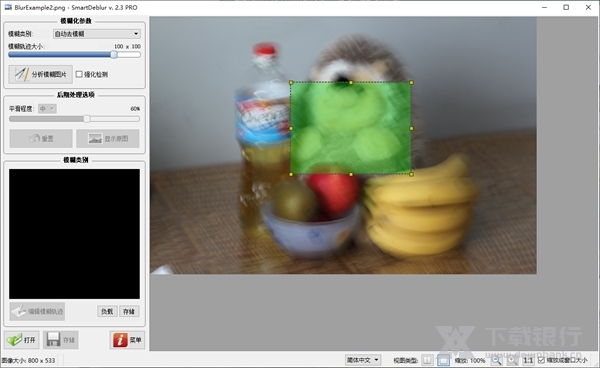Click the SmartDeblur app icon in title bar

point(8,7)
